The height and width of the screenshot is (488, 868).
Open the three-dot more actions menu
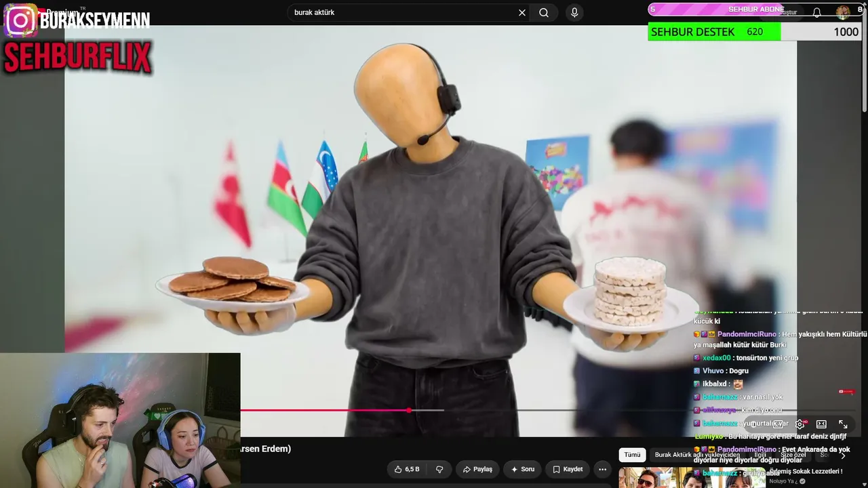click(602, 469)
